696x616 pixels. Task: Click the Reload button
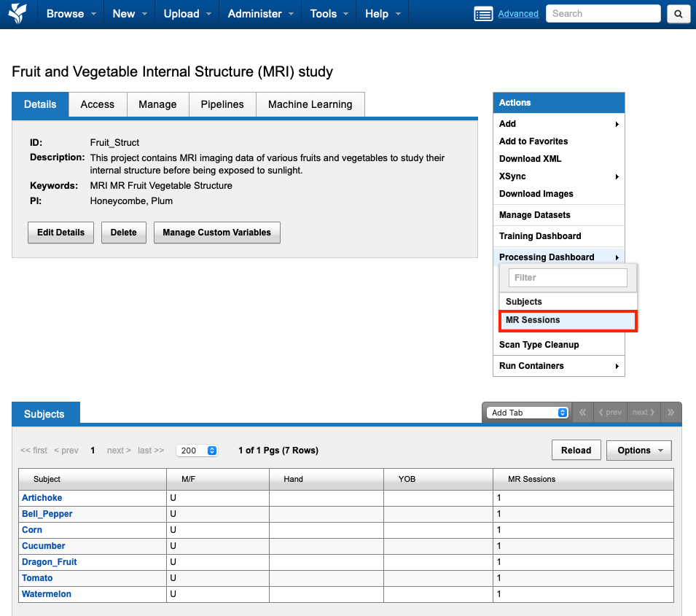pos(576,451)
